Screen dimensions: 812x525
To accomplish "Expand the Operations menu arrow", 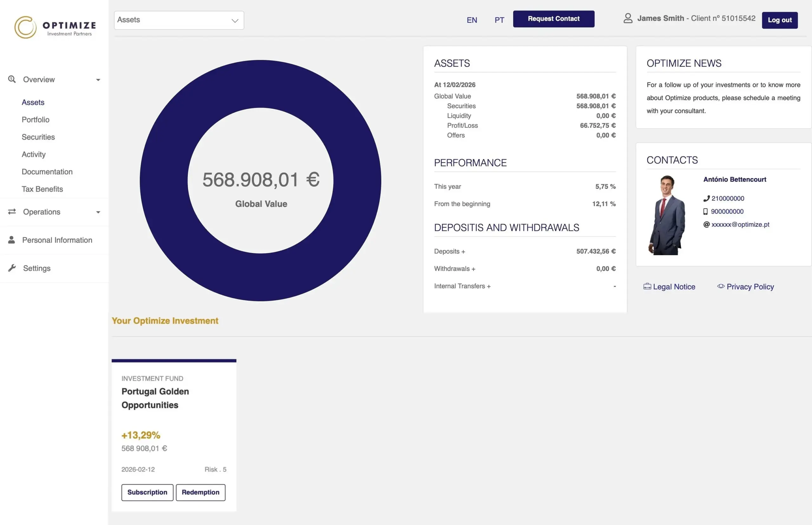I will pyautogui.click(x=98, y=212).
